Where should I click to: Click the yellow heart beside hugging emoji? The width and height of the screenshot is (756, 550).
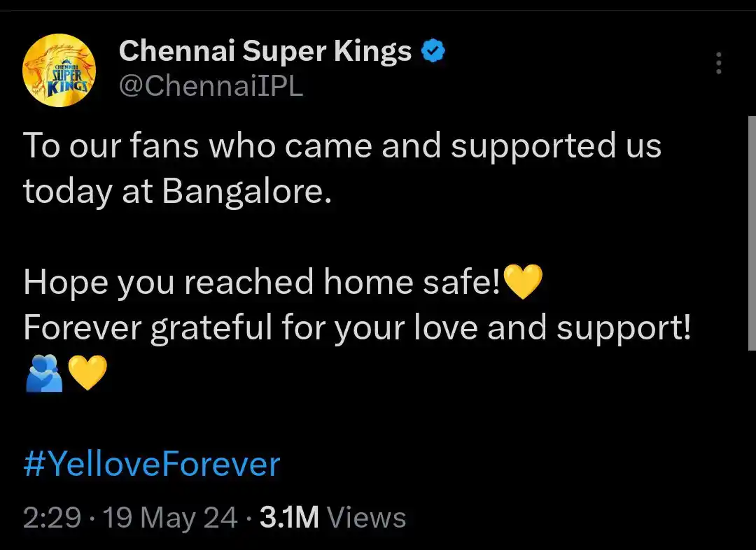pos(87,373)
